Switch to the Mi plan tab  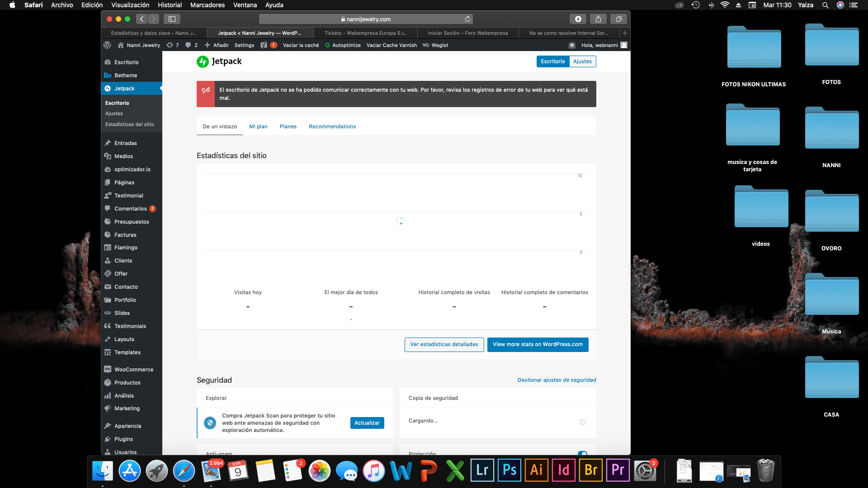tap(258, 127)
